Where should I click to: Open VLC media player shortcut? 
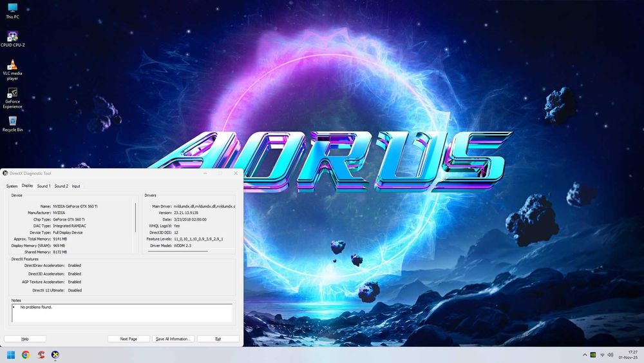[x=12, y=70]
